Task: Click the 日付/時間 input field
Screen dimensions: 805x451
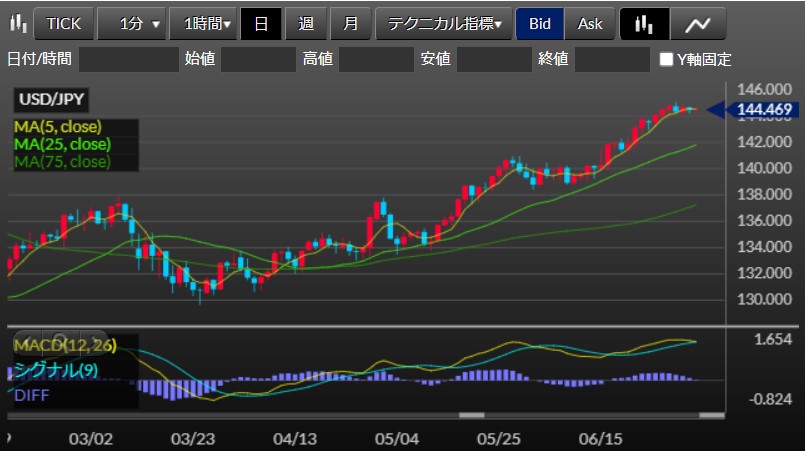Action: click(x=127, y=60)
